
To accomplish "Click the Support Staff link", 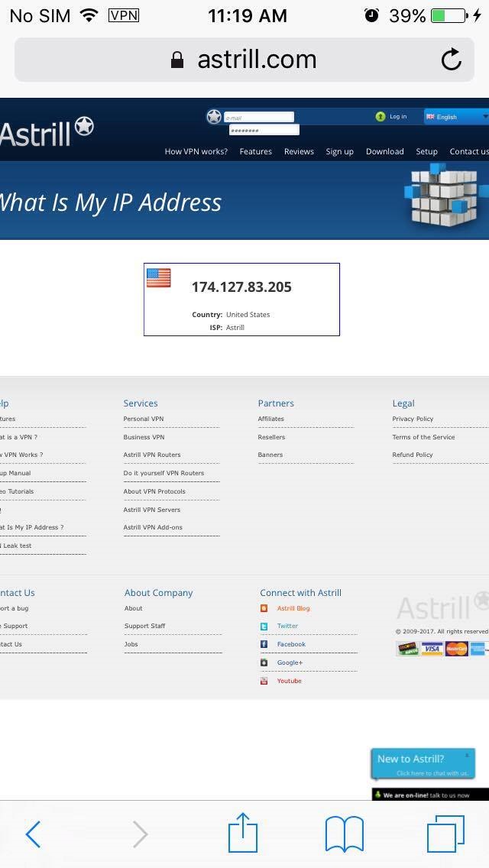I will (x=145, y=626).
